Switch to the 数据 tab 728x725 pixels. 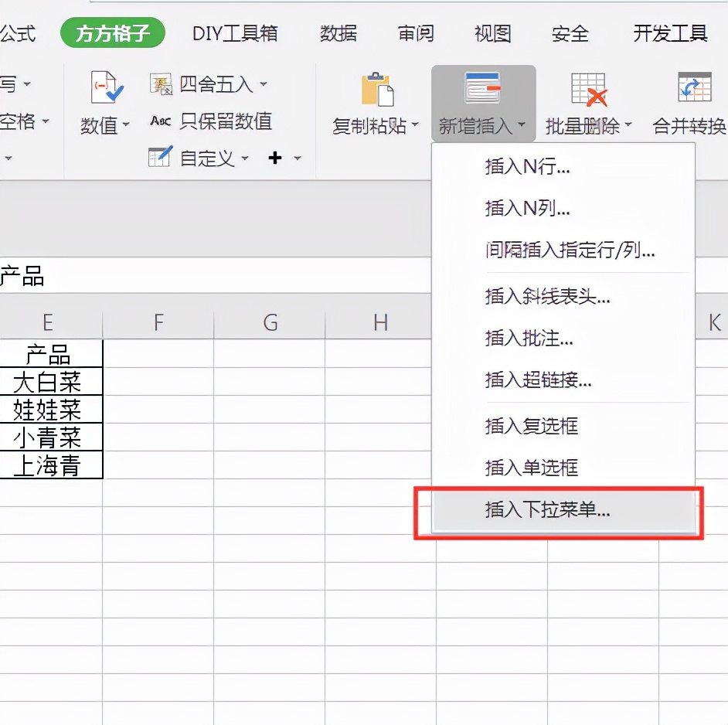[338, 33]
